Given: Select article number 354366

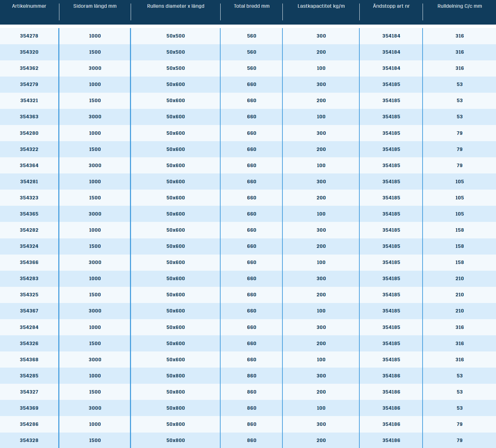Looking at the screenshot, I should pos(29,262).
